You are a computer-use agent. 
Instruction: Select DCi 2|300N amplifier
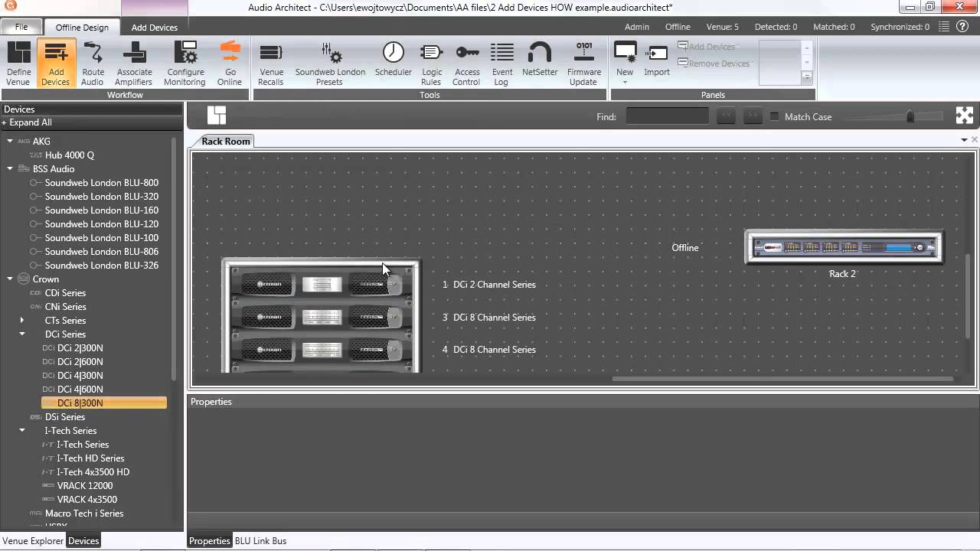coord(80,348)
